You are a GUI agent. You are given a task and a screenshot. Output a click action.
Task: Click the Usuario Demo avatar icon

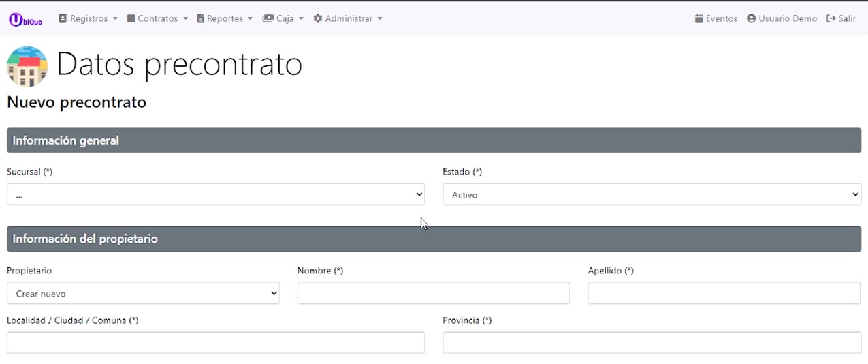[x=752, y=19]
